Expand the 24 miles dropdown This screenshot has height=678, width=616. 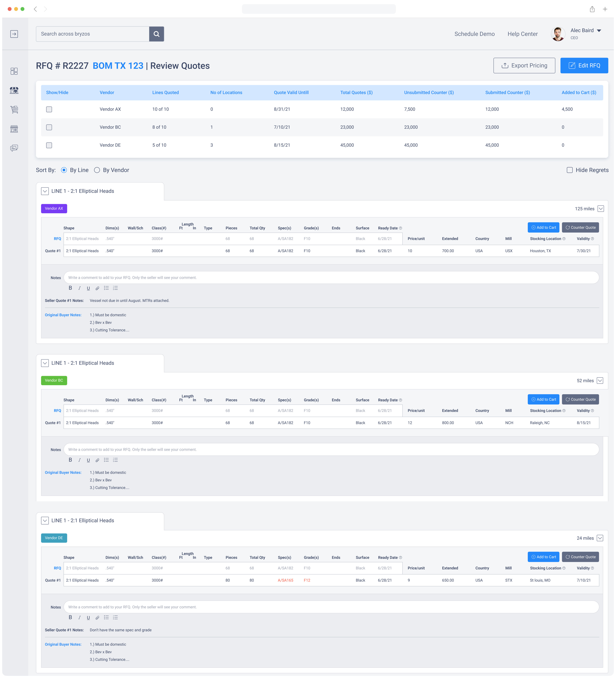[600, 538]
